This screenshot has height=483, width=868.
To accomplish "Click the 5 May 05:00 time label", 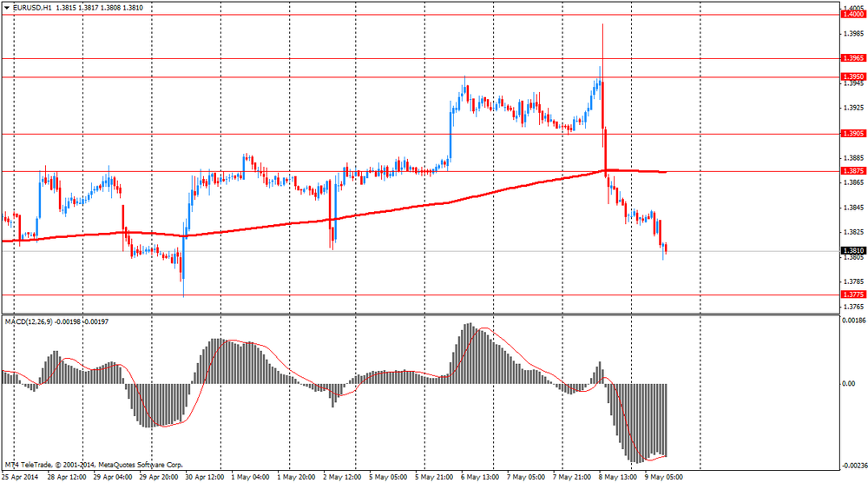I will (x=388, y=477).
